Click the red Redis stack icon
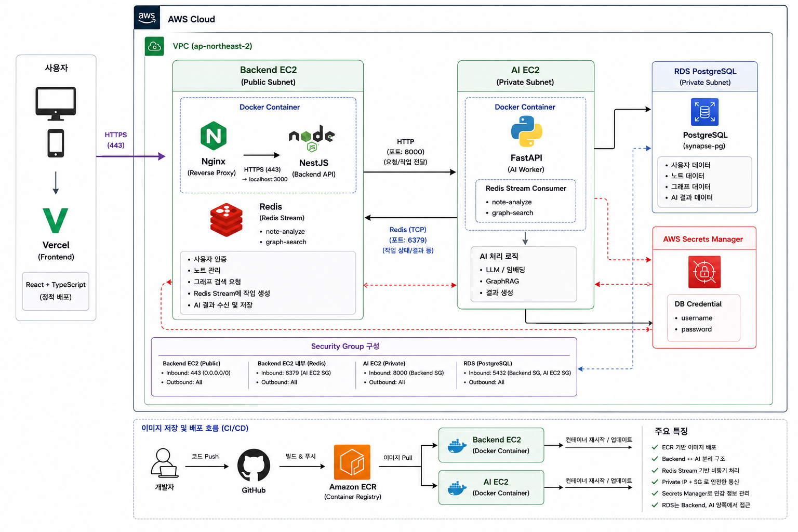Image resolution: width=798 pixels, height=532 pixels. pos(227,220)
